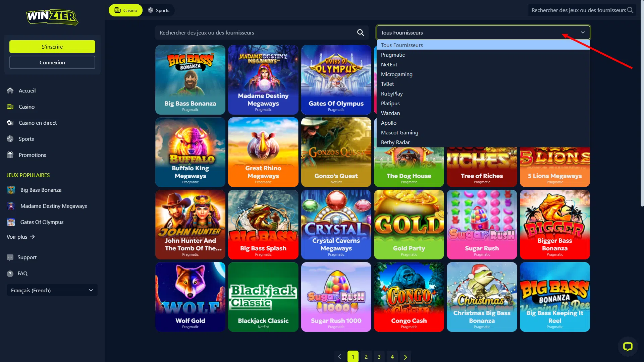Click current page 1 button
Image resolution: width=644 pixels, height=362 pixels.
353,357
